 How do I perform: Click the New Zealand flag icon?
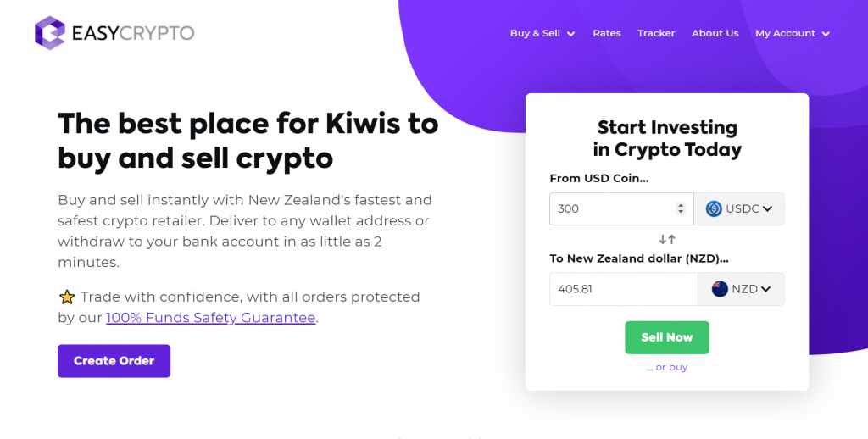tap(720, 289)
